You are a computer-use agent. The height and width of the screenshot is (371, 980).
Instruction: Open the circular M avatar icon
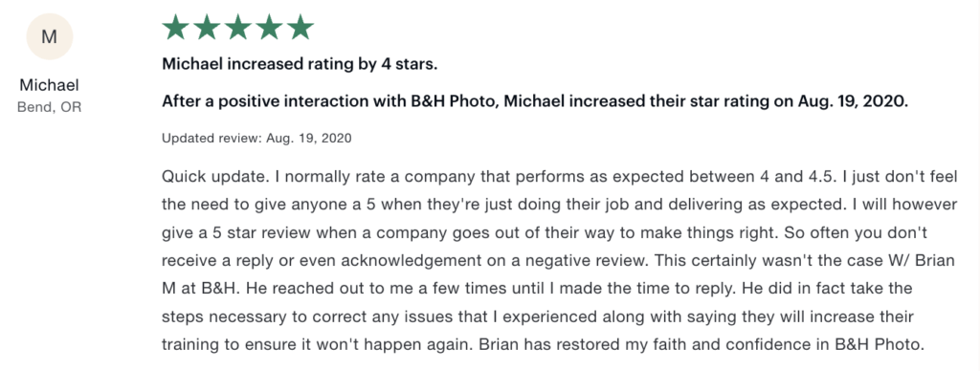click(50, 37)
